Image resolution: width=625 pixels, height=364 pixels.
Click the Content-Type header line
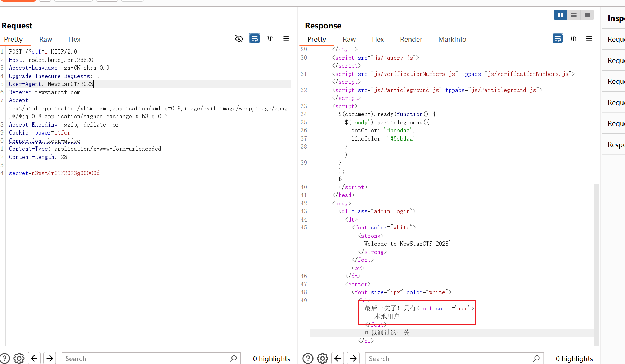[x=85, y=149]
